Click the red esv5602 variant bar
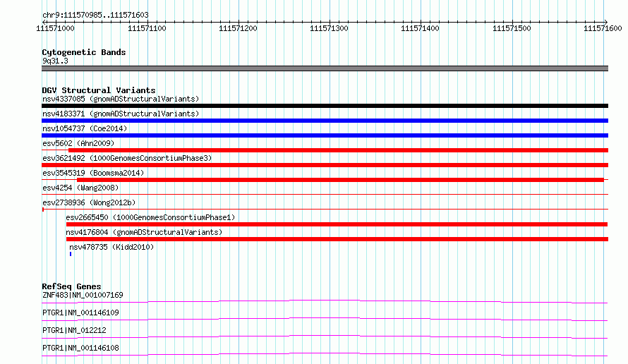This screenshot has width=628, height=364. (x=339, y=150)
